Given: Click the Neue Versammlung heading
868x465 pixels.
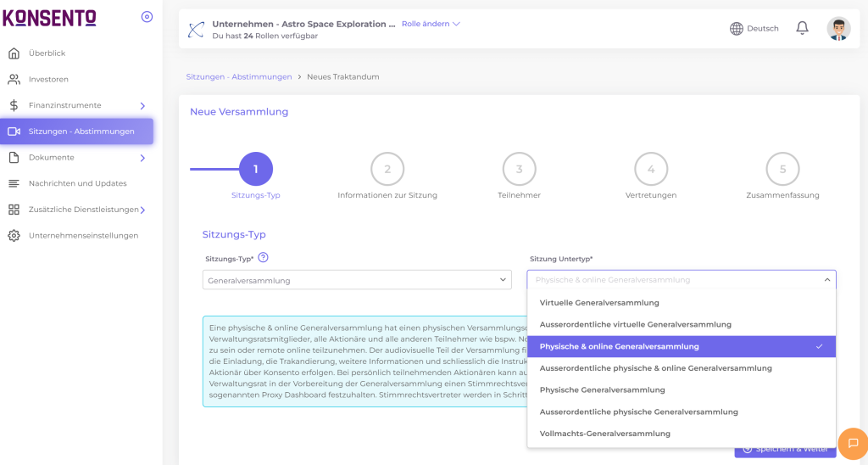Looking at the screenshot, I should click(239, 112).
